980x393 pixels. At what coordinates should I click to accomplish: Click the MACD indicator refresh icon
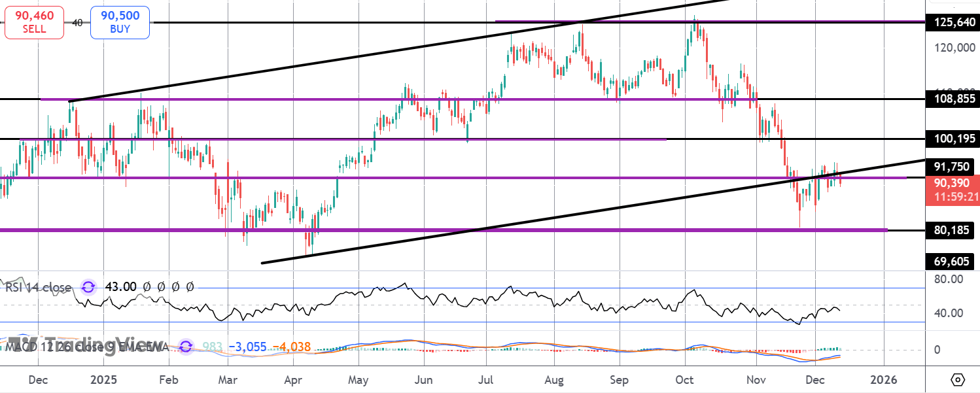pyautogui.click(x=186, y=347)
